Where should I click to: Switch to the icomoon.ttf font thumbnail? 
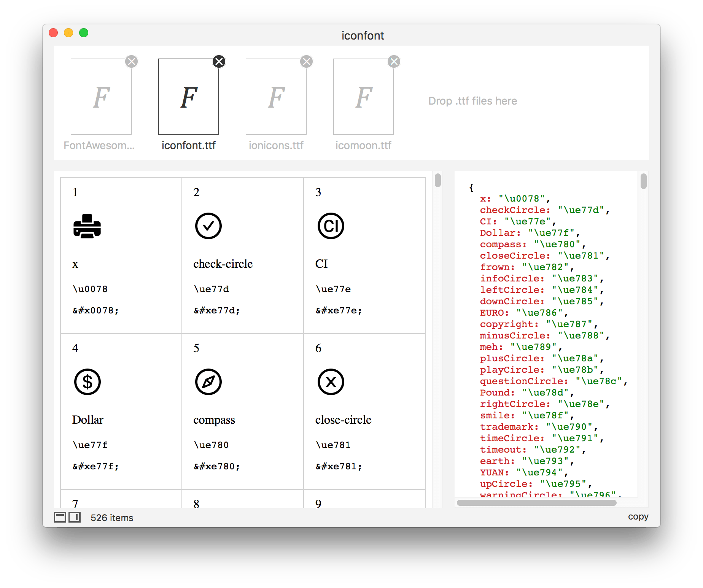[x=364, y=97]
